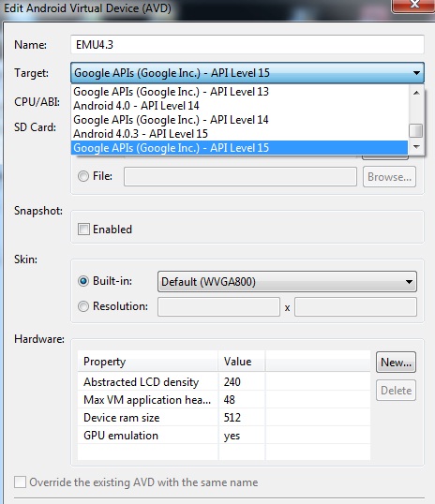Select the Max VM application heap row
This screenshot has height=504, width=435.
point(224,400)
